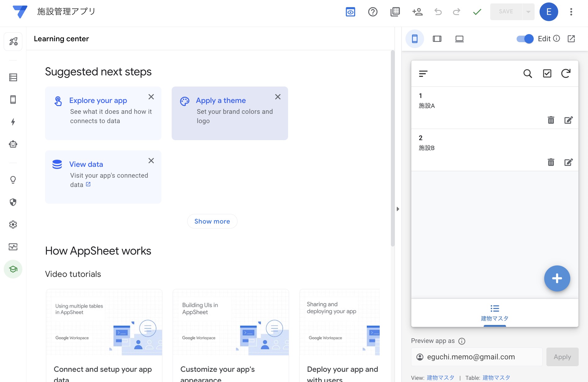Delete the 施設A row with trash icon
This screenshot has height=382, width=588.
551,120
